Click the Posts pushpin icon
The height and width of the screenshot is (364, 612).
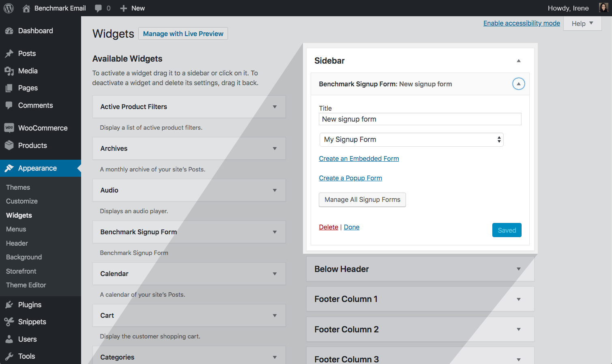9,54
